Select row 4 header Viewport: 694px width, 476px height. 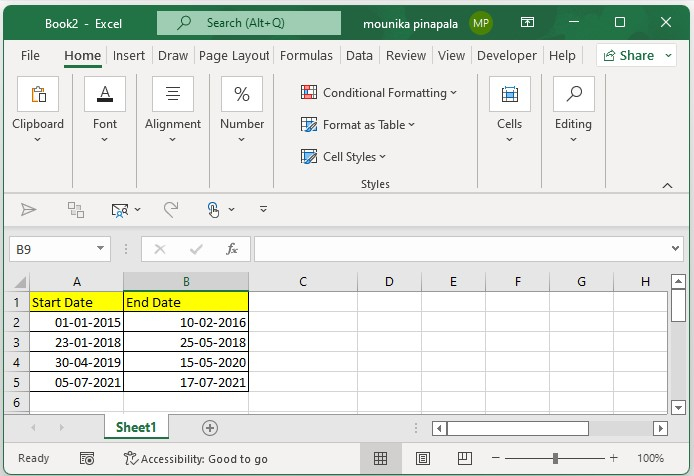pos(16,362)
